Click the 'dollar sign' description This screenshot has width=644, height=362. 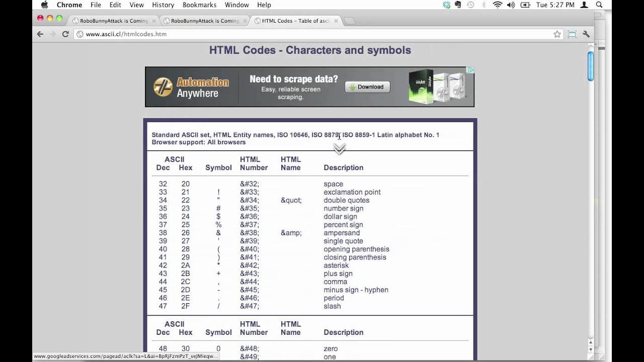pyautogui.click(x=341, y=217)
